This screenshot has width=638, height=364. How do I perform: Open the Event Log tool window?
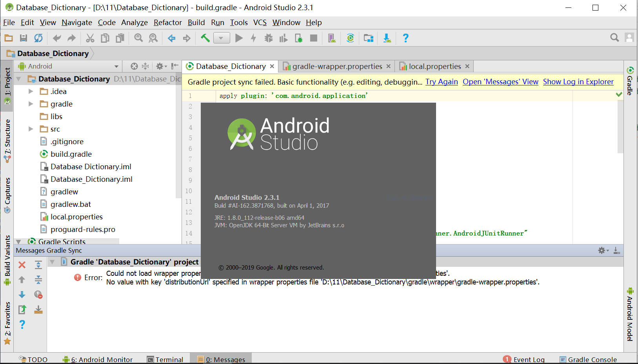[x=524, y=359]
